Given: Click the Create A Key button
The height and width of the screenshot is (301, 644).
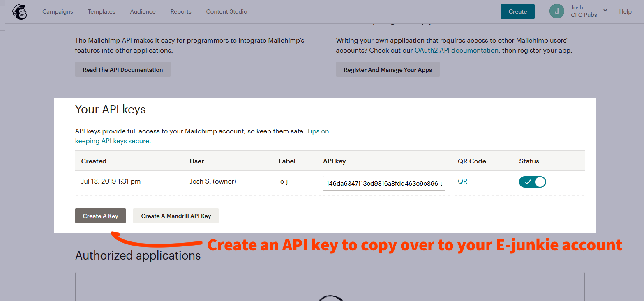Looking at the screenshot, I should pyautogui.click(x=100, y=216).
